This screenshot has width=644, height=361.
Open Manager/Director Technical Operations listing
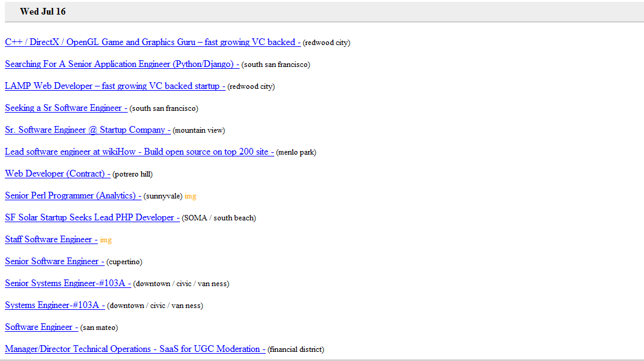click(x=135, y=349)
